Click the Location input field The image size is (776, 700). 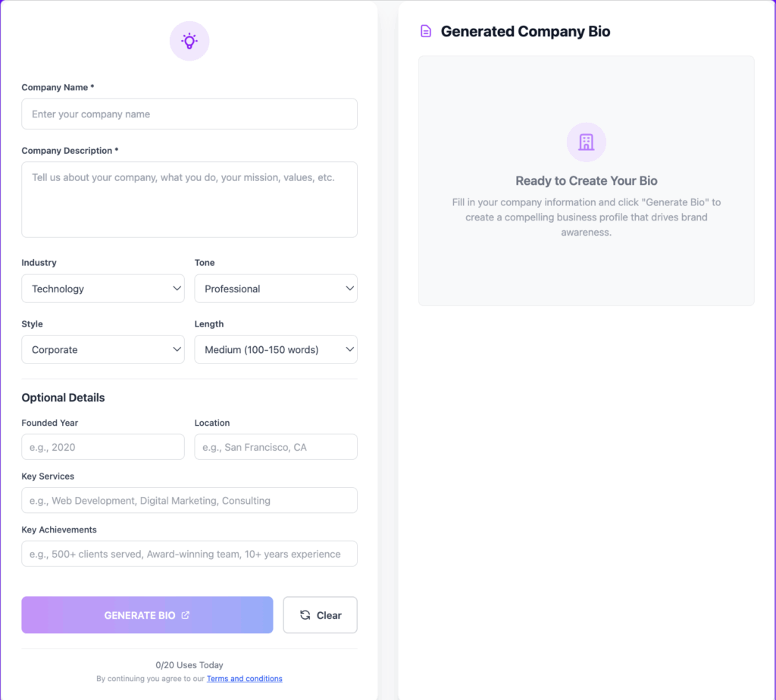[x=276, y=447]
